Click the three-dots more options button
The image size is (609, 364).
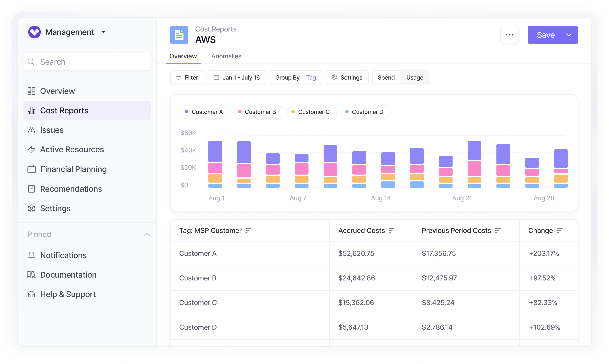pos(509,35)
